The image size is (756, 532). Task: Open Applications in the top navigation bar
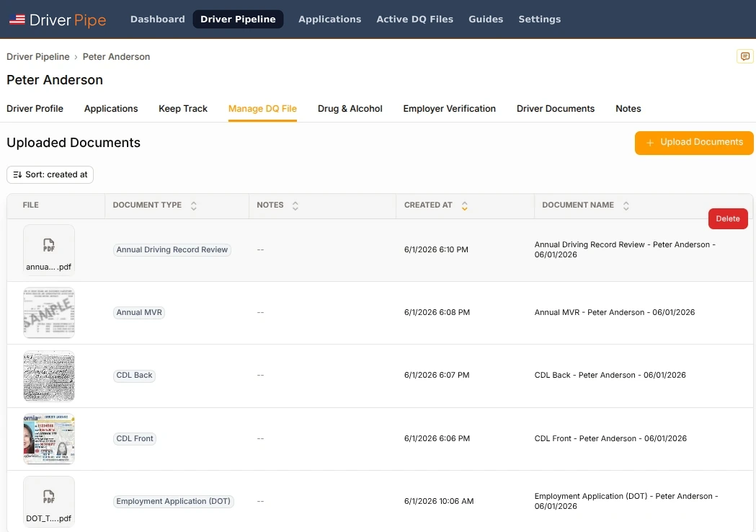330,19
